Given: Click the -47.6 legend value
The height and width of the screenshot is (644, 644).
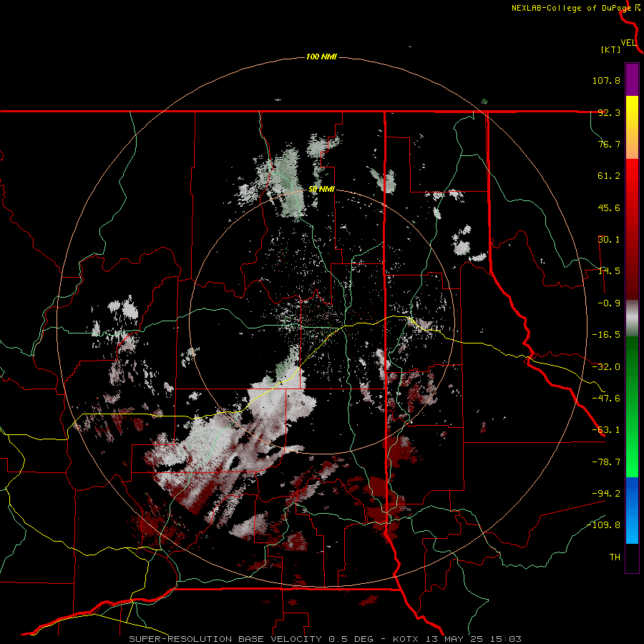Looking at the screenshot, I should coord(606,399).
